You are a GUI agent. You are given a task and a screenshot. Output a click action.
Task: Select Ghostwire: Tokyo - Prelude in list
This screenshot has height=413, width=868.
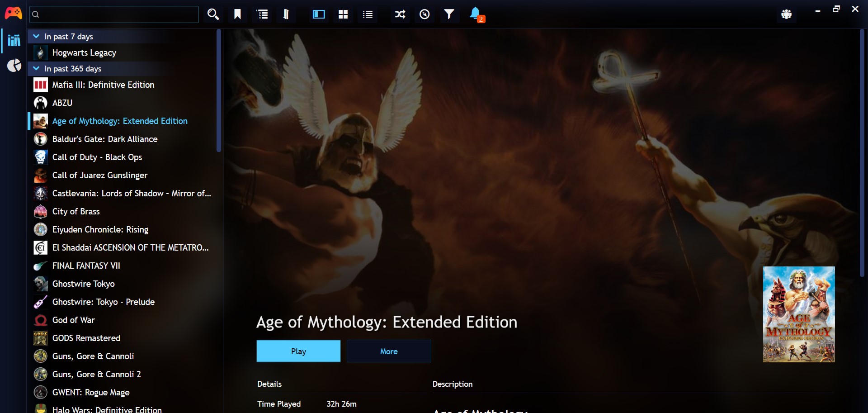pos(122,302)
